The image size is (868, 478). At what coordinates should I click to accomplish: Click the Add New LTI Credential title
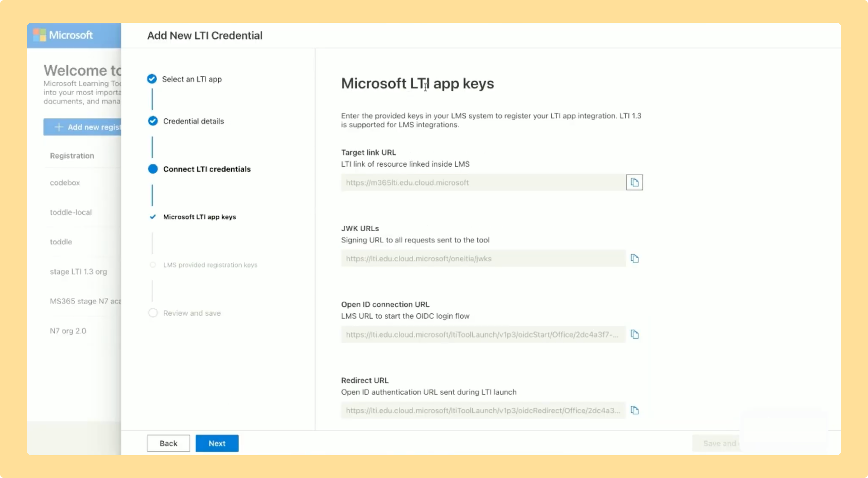(205, 35)
